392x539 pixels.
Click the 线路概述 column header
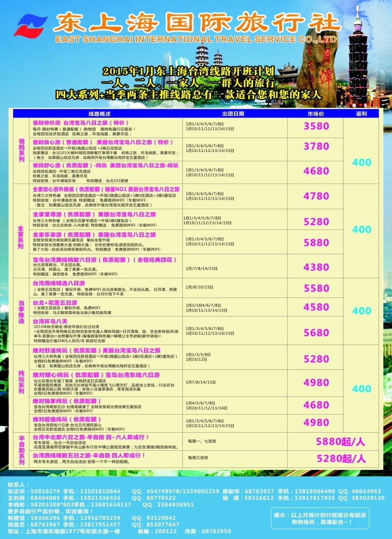coord(100,114)
